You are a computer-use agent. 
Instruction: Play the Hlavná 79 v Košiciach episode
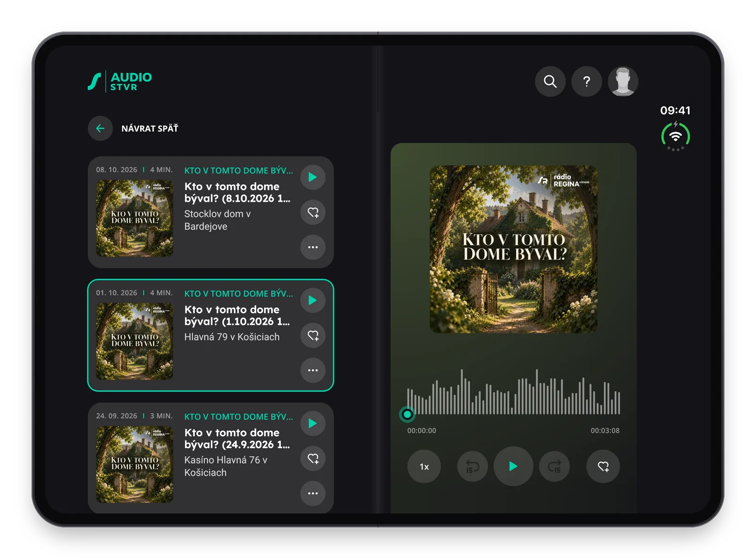(x=313, y=301)
